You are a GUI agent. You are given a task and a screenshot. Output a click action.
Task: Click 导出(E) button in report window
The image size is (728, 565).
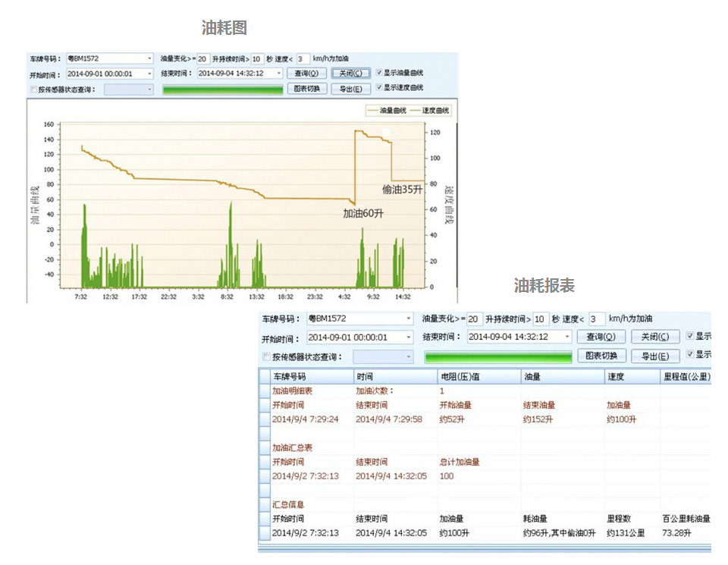pyautogui.click(x=655, y=356)
